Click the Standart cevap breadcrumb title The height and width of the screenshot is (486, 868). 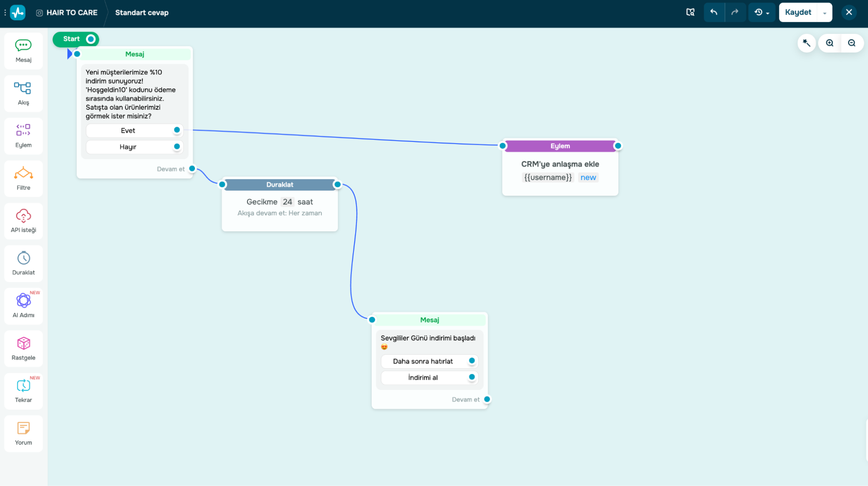pos(142,13)
